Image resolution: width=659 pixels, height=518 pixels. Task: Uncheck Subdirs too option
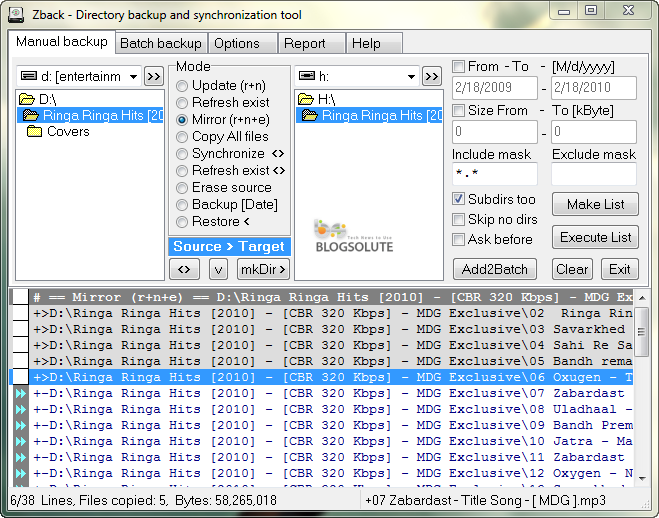click(x=458, y=199)
